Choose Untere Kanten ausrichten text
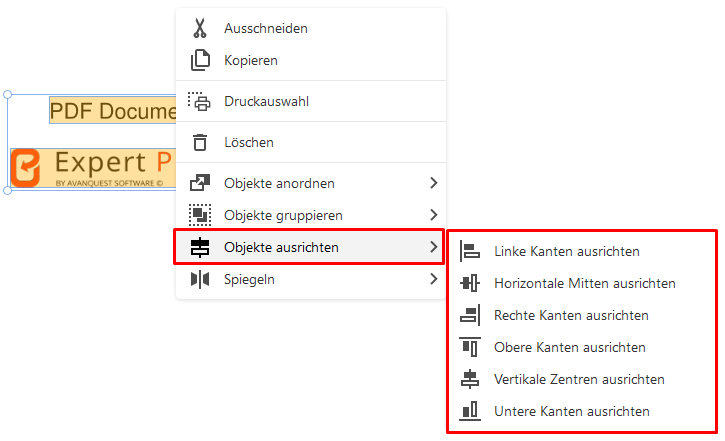This screenshot has width=725, height=441. [571, 411]
